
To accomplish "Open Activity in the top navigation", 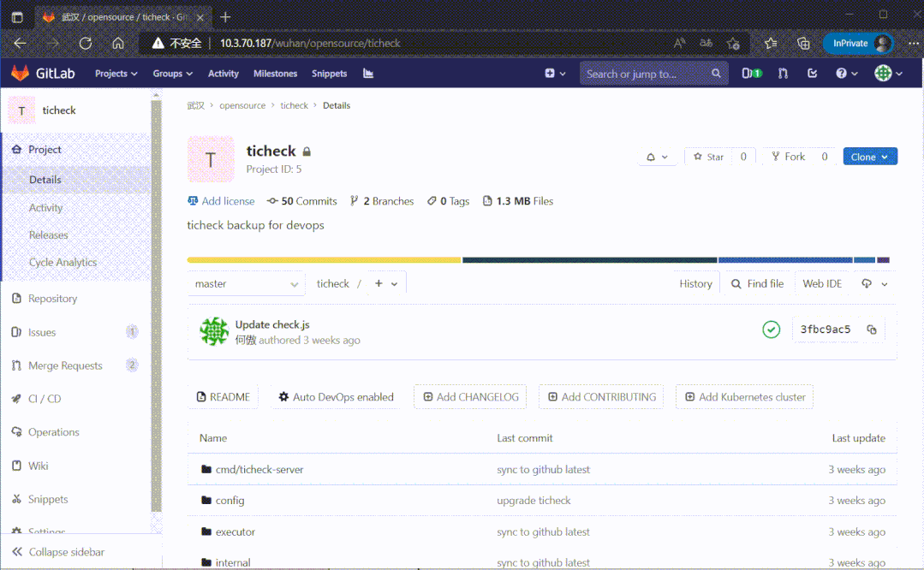I will click(x=224, y=74).
